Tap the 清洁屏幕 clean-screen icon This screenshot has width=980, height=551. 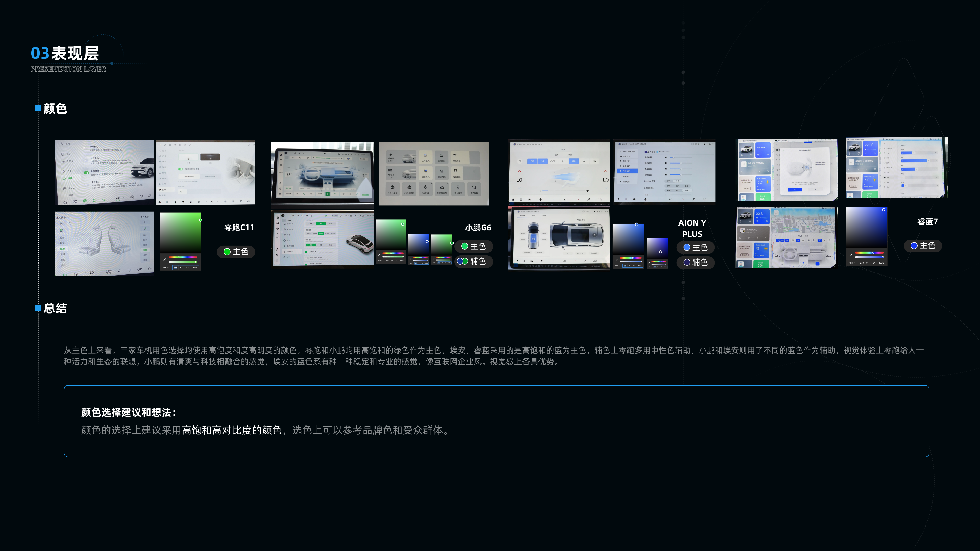point(474,187)
